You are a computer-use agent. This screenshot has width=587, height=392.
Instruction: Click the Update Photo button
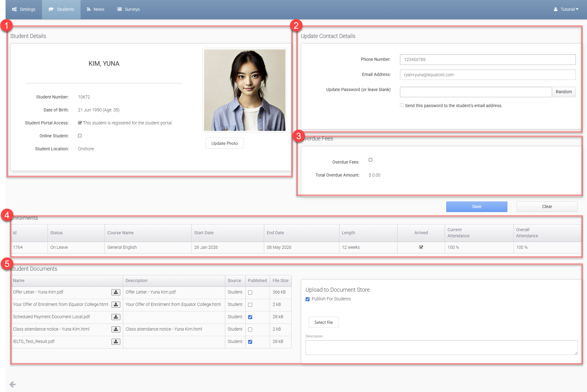point(224,143)
